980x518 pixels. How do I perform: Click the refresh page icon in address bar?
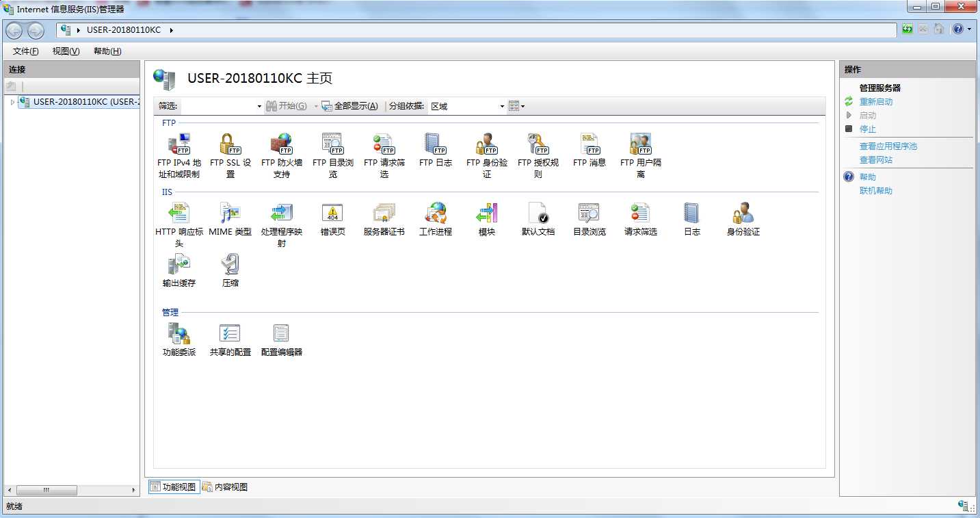coord(908,29)
